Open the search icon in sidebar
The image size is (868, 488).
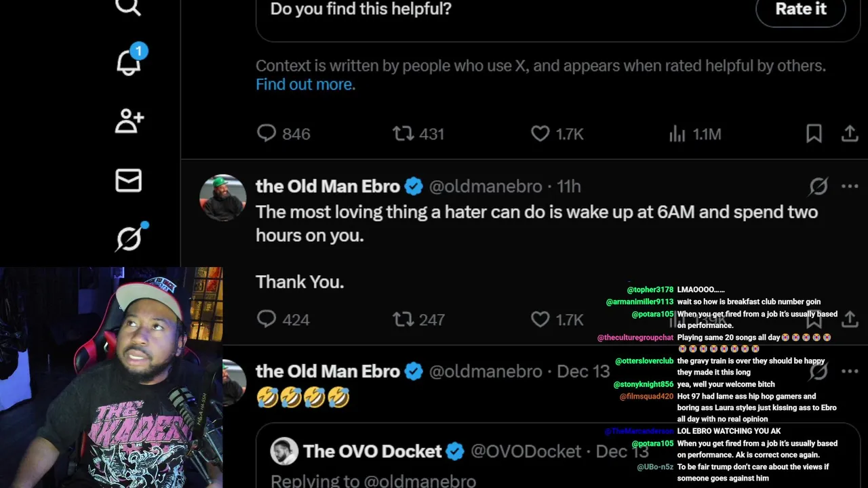pos(128,7)
